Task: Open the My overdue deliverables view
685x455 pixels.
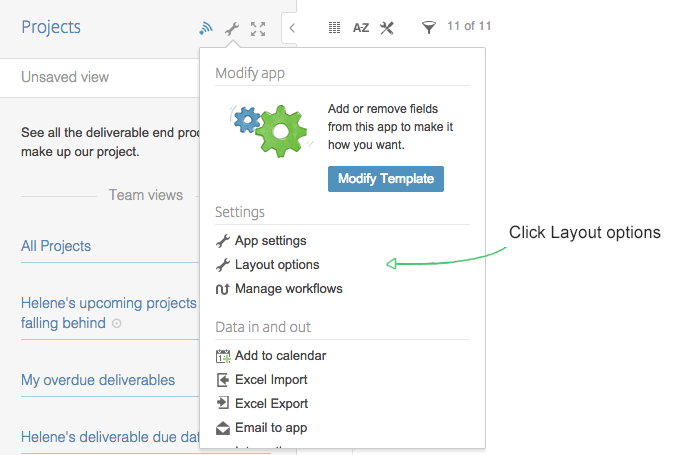Action: point(98,380)
